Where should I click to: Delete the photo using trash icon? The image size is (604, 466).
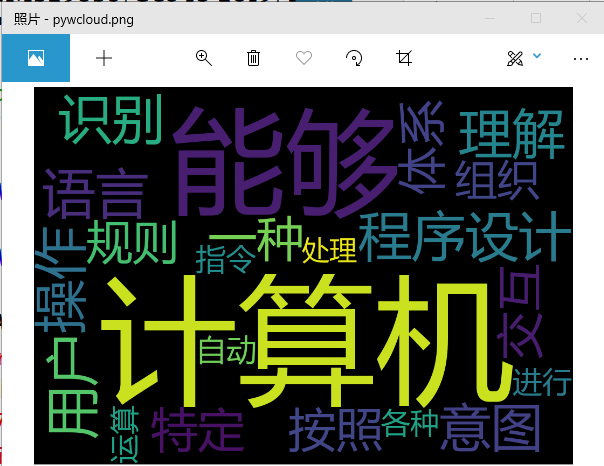(x=253, y=58)
